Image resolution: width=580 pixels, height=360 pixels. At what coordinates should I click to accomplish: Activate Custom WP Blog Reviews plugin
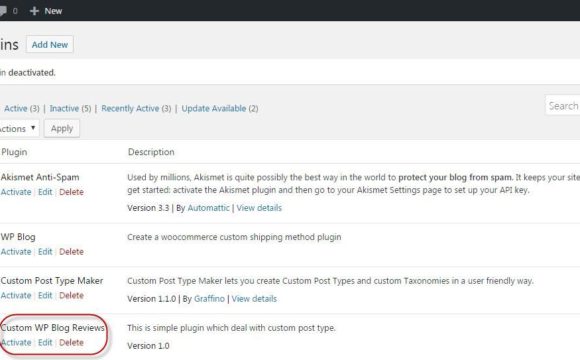tap(16, 342)
